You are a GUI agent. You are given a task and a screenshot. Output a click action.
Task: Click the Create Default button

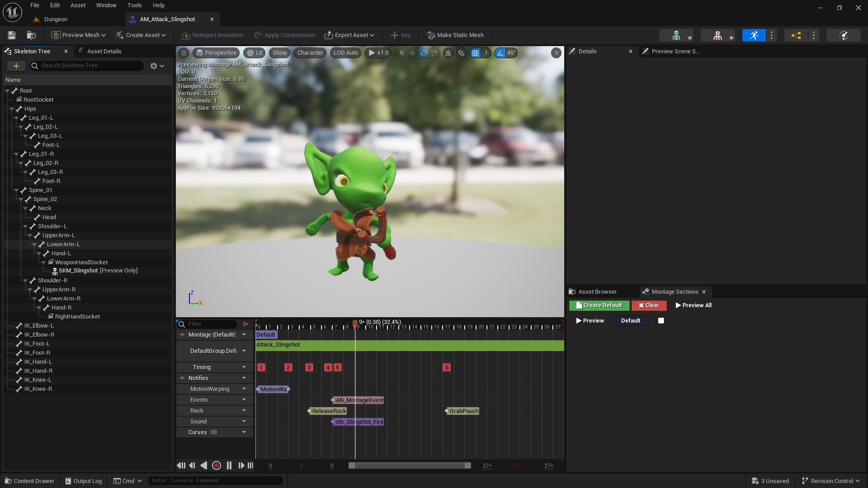point(599,305)
